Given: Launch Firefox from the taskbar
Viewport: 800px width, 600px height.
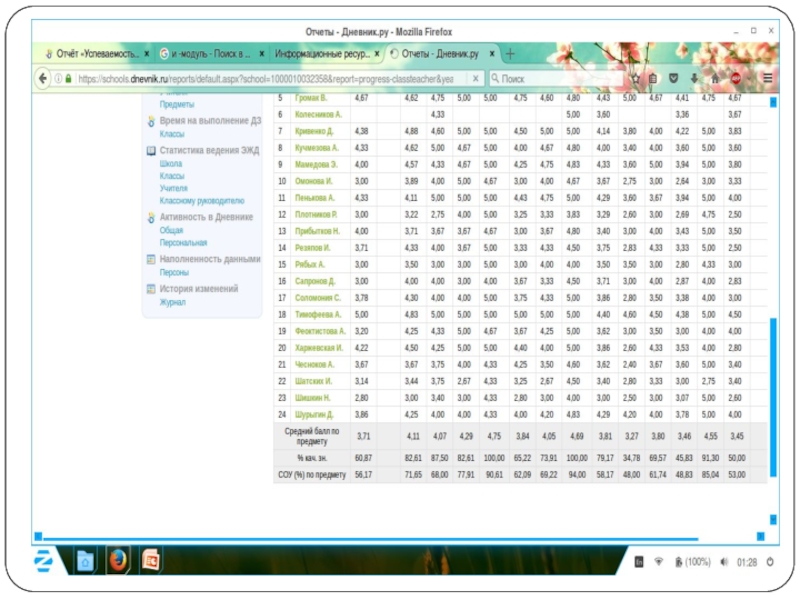Looking at the screenshot, I should click(x=117, y=559).
